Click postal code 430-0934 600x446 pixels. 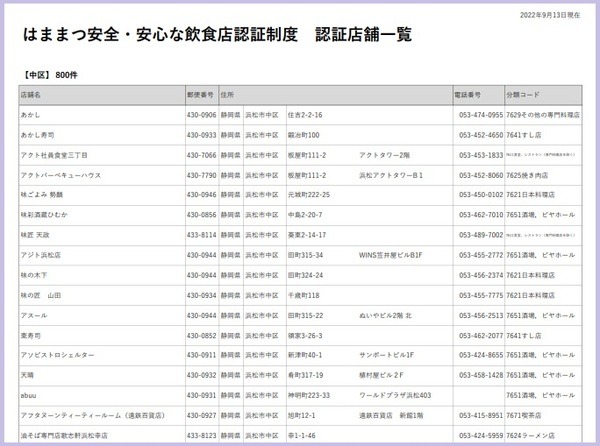202,296
